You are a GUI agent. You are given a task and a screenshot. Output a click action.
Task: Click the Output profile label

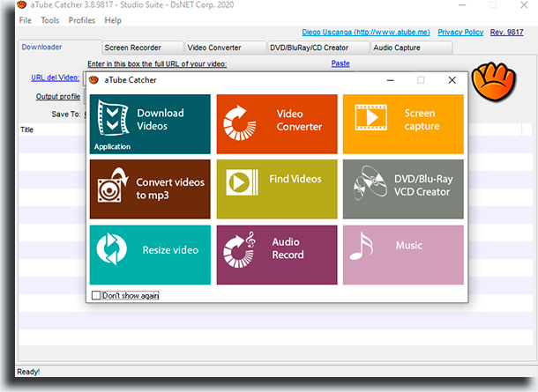(x=58, y=97)
